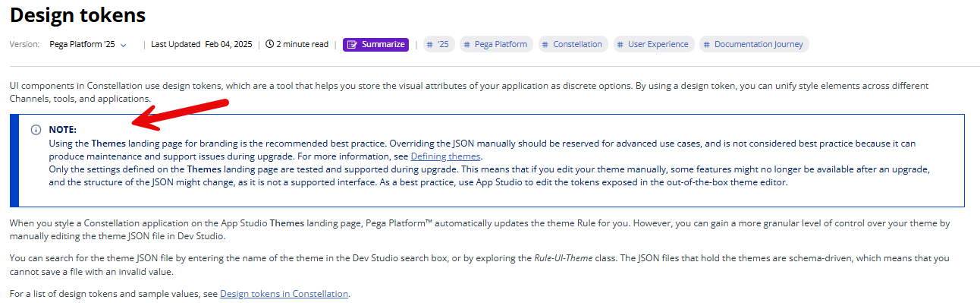
Task: Click the info icon in the note box
Action: [x=36, y=130]
